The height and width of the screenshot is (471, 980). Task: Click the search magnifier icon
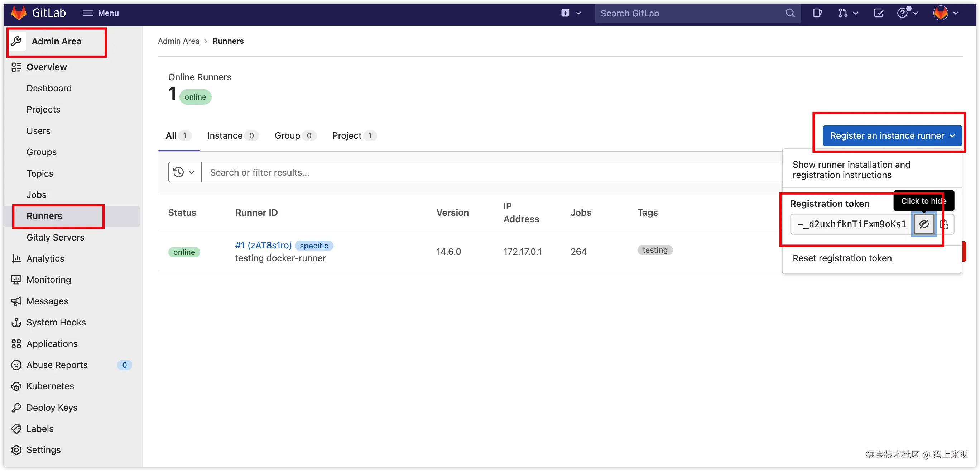[x=790, y=13]
